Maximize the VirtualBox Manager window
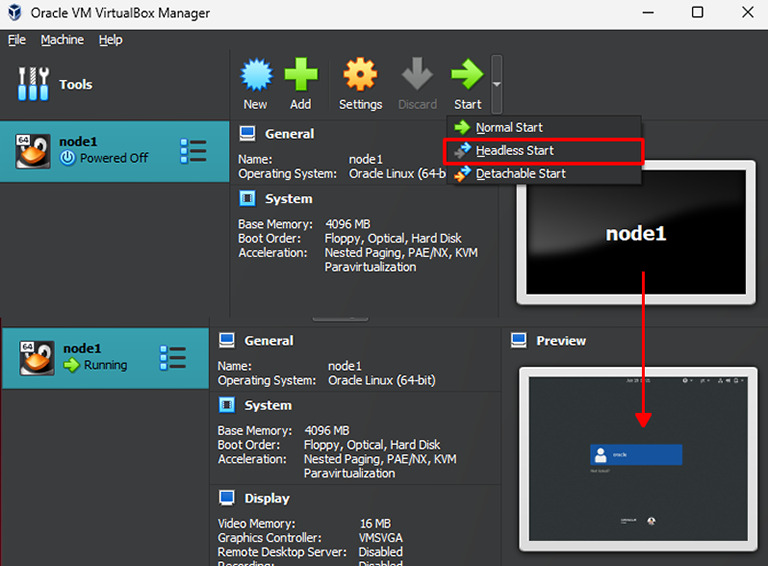 pyautogui.click(x=697, y=12)
